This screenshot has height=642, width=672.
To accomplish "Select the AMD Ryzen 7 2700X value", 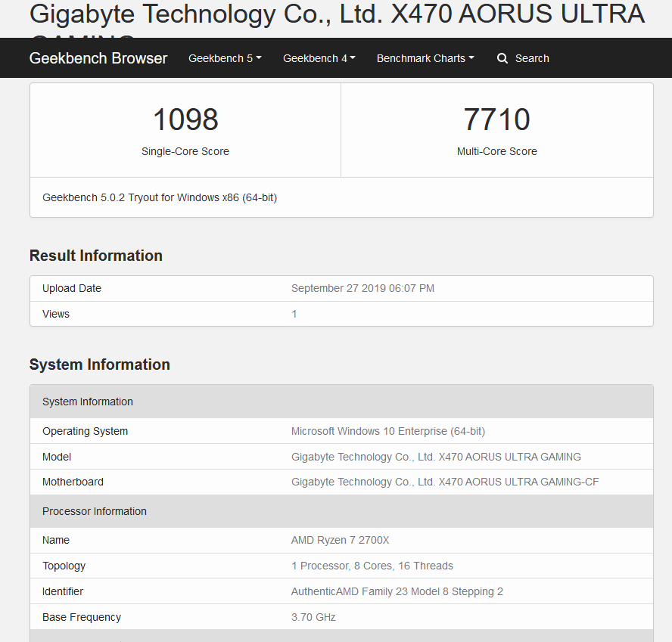I will click(341, 540).
